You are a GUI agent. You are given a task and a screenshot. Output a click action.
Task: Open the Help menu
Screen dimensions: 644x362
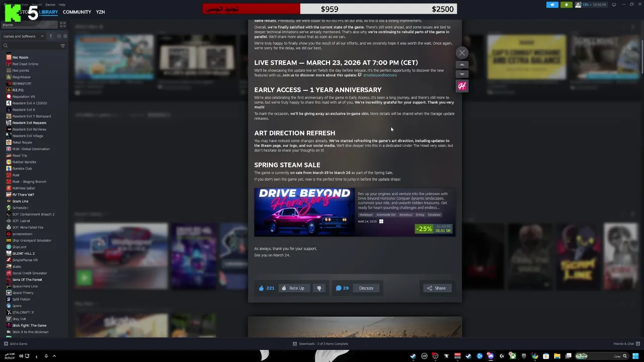coord(62,5)
